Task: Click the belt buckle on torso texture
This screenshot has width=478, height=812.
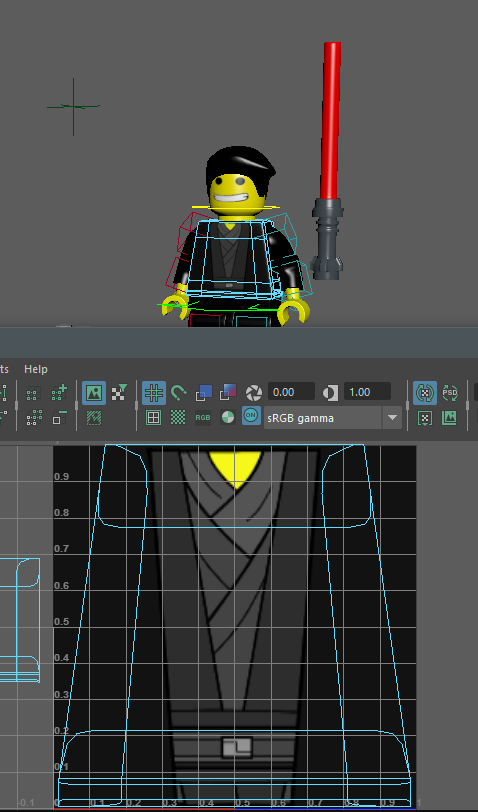Action: 237,747
